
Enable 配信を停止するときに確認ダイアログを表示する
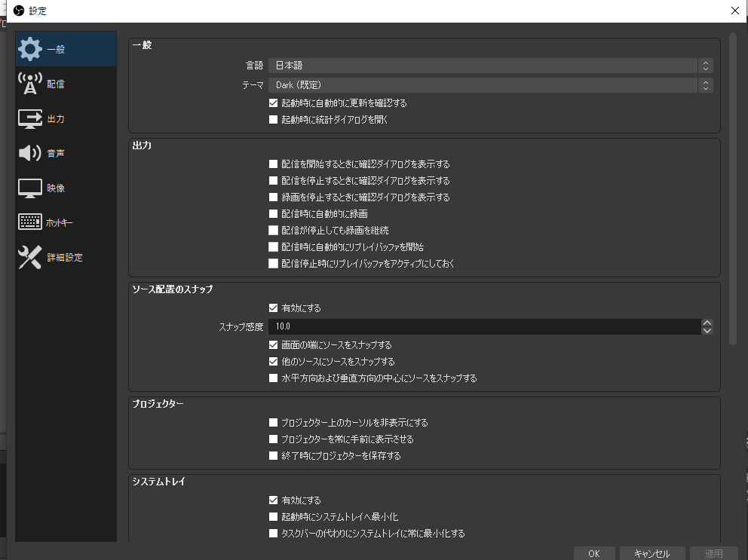(274, 181)
